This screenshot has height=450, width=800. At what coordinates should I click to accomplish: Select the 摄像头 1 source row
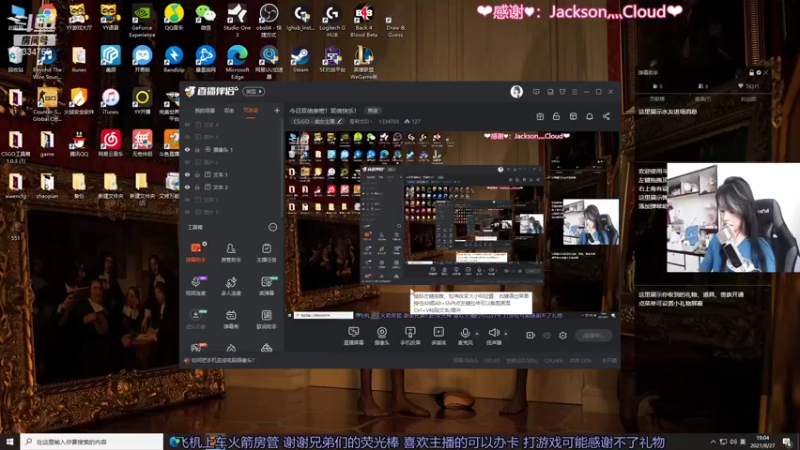(232, 149)
